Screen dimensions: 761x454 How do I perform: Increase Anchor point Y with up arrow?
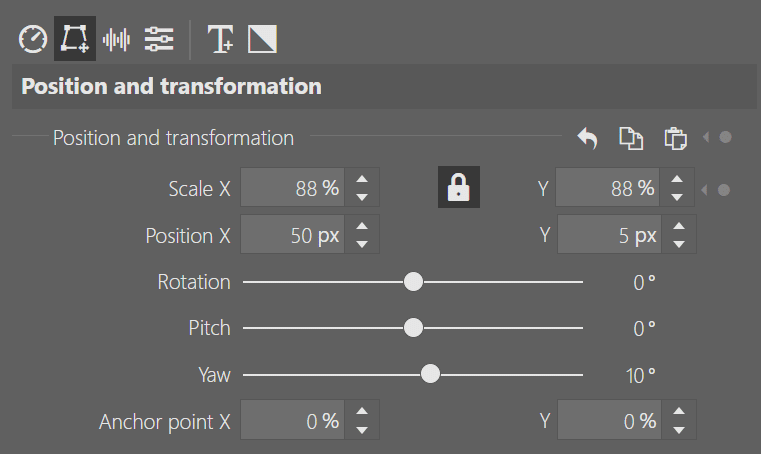pos(679,412)
